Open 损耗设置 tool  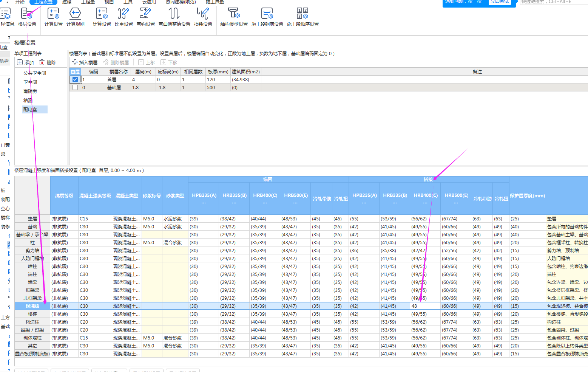203,17
